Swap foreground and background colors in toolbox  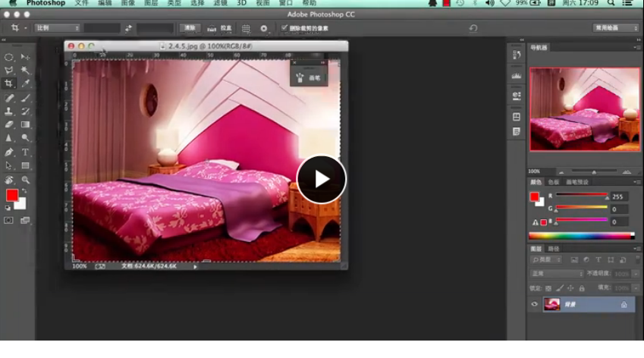[24, 191]
